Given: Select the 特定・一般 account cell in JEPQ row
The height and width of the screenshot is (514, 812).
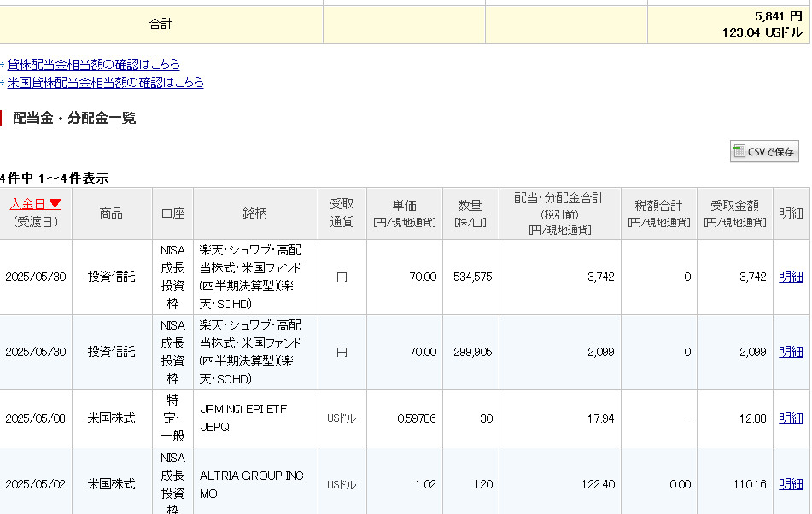Looking at the screenshot, I should [x=173, y=418].
